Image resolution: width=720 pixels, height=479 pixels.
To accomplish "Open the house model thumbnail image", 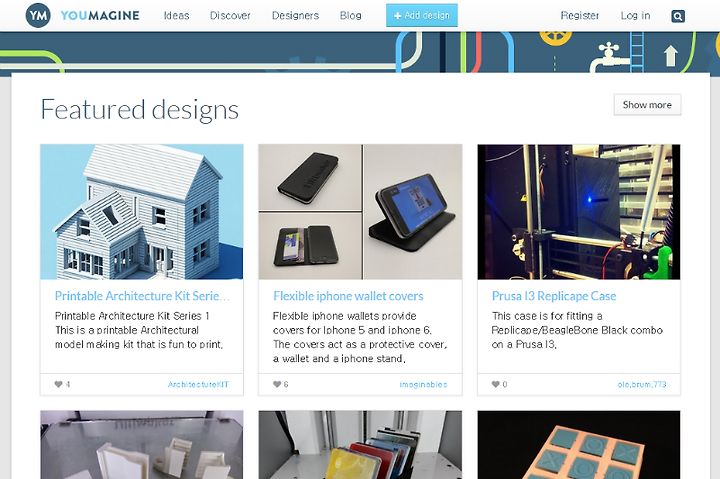I will (142, 212).
